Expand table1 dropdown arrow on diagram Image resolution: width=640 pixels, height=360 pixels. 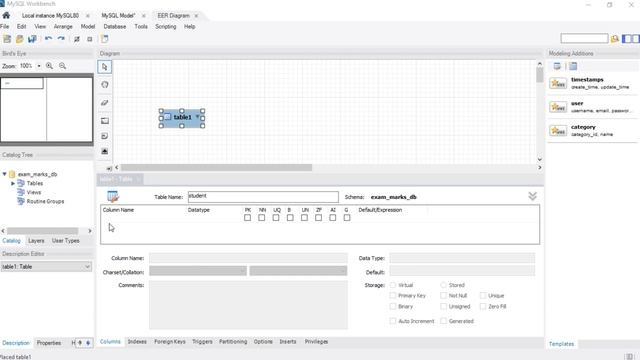[198, 117]
